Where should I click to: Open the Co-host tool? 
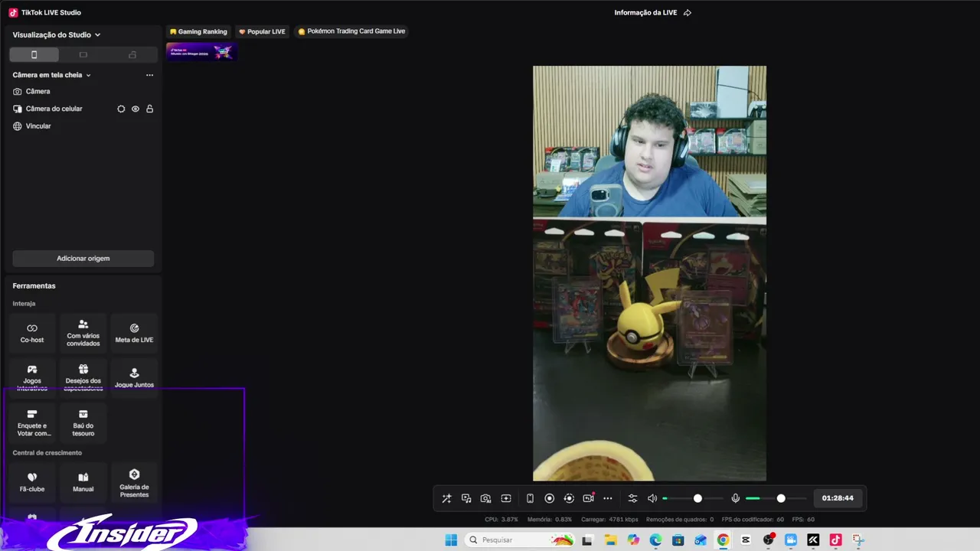pyautogui.click(x=32, y=333)
